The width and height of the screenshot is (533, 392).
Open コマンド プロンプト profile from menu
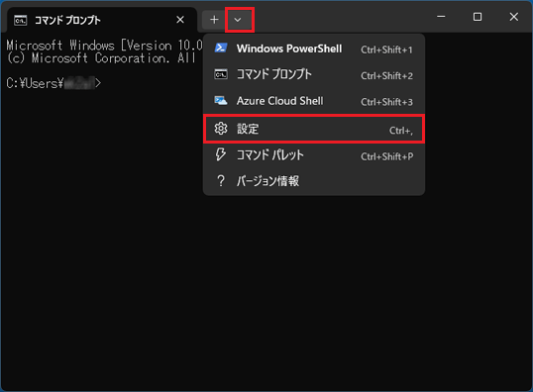[x=314, y=74]
